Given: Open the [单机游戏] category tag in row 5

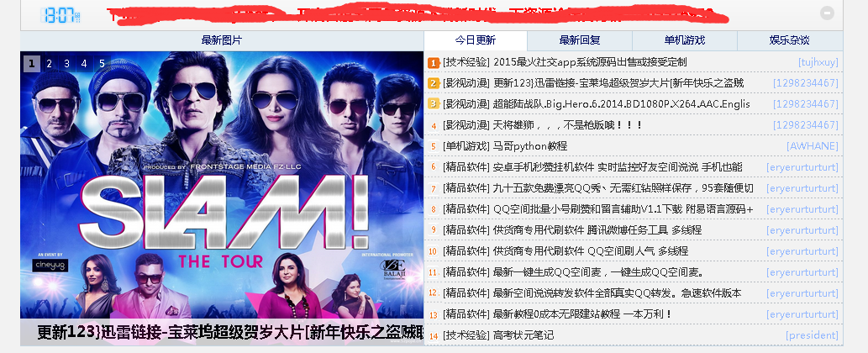Looking at the screenshot, I should click(x=466, y=146).
